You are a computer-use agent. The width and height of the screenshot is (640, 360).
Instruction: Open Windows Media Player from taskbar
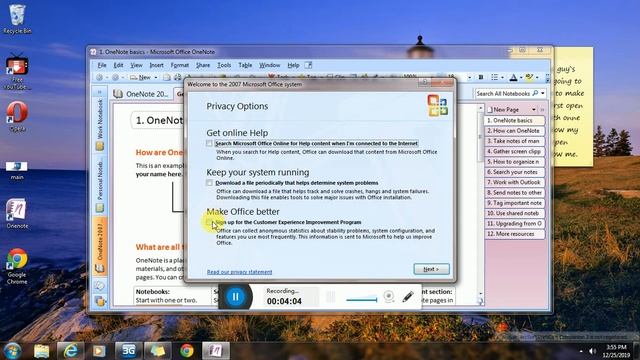(x=99, y=351)
